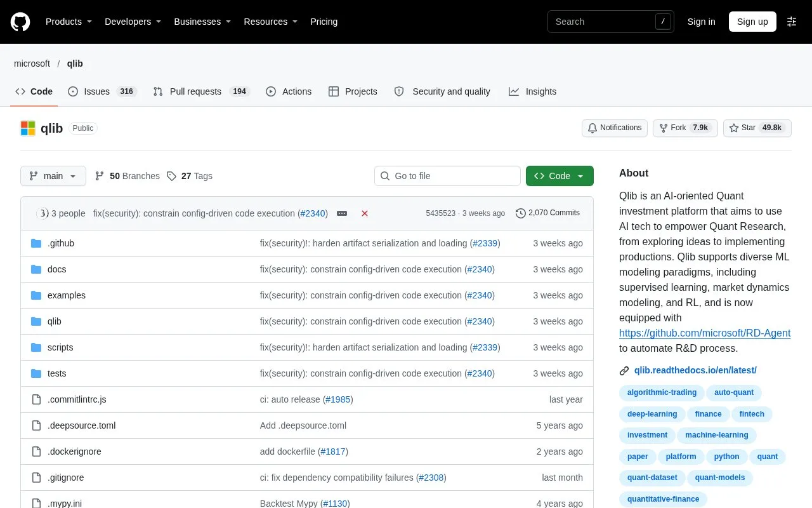Expand commit message with ellipsis button
Viewport: 812px width, 508px height.
point(342,213)
